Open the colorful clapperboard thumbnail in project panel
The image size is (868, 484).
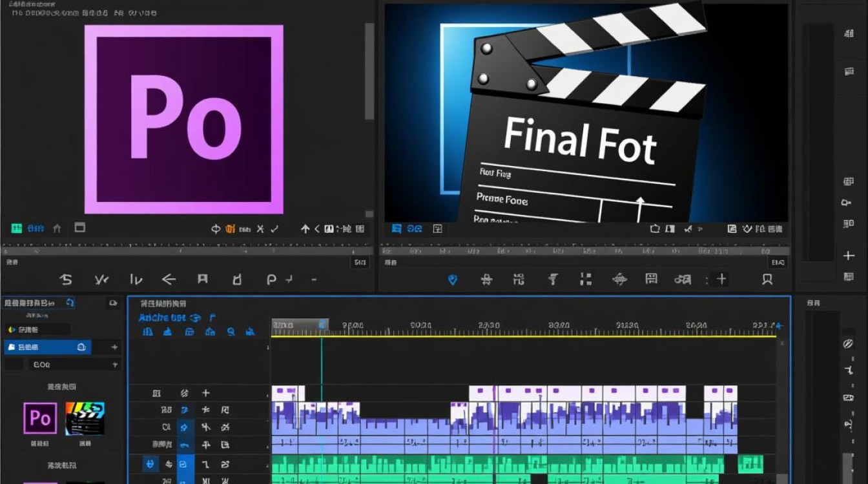[85, 418]
